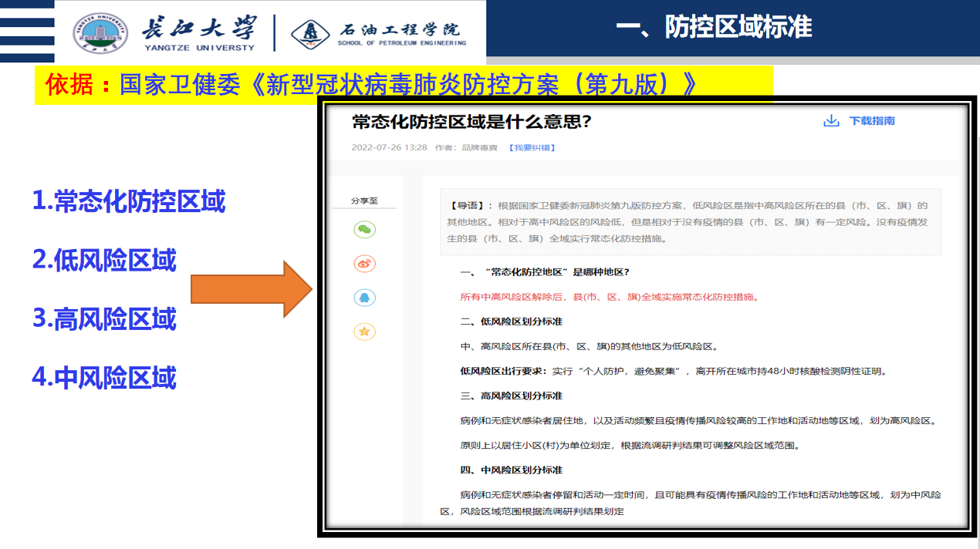Click the WeChat share icon
This screenshot has width=980, height=549.
tap(364, 229)
